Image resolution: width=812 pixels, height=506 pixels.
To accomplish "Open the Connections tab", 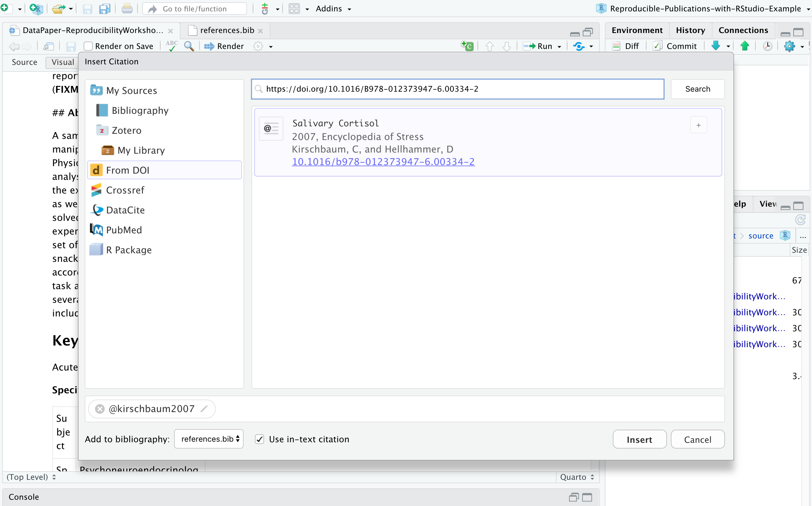I will (x=743, y=30).
